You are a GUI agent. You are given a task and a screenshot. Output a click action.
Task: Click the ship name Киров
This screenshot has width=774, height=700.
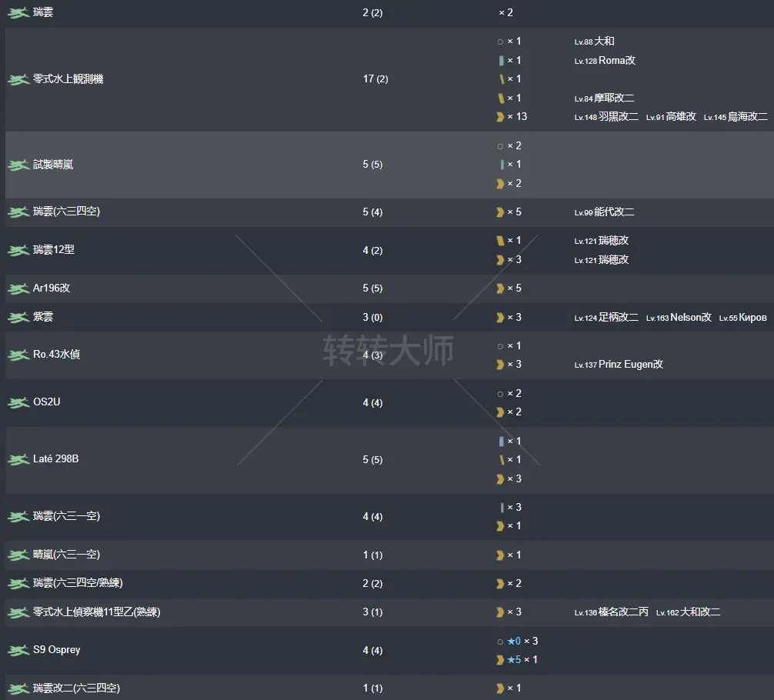[752, 318]
